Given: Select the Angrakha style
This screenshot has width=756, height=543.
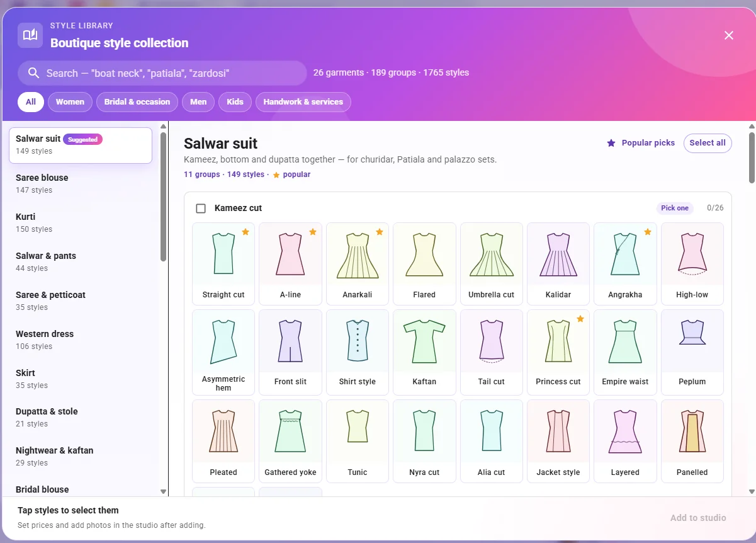Looking at the screenshot, I should point(625,263).
